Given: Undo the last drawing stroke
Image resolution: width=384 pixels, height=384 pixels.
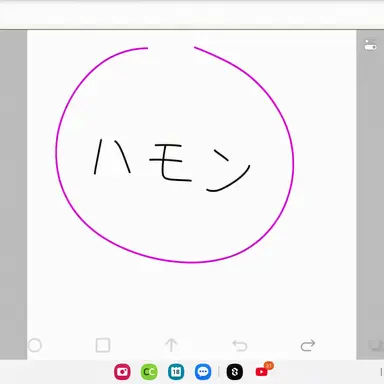Looking at the screenshot, I should 240,346.
